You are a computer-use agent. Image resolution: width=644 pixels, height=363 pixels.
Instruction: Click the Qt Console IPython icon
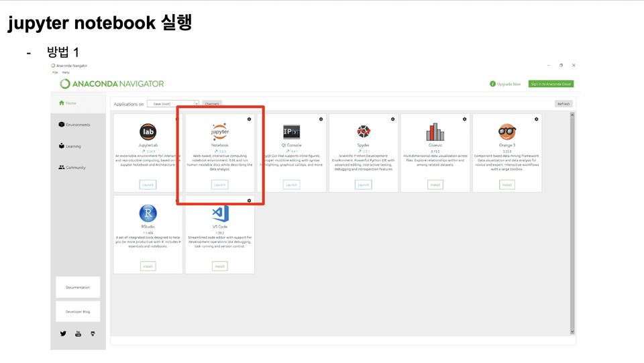tap(292, 132)
